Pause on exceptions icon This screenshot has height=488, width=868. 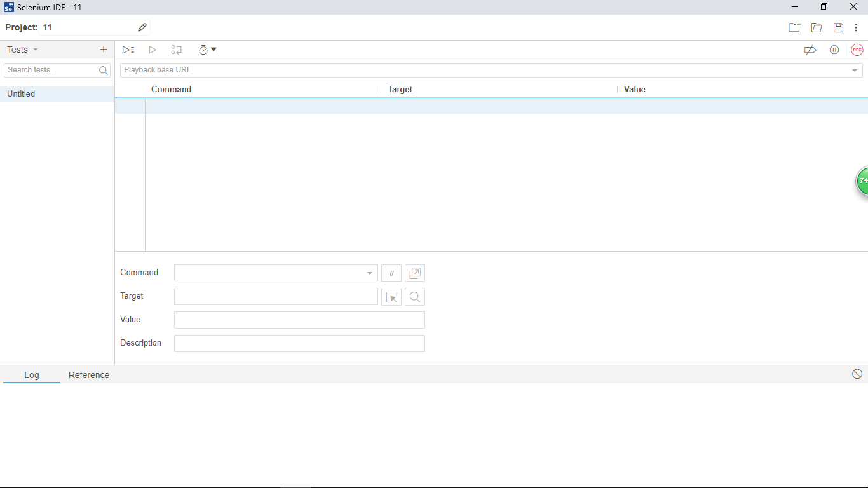pos(834,50)
